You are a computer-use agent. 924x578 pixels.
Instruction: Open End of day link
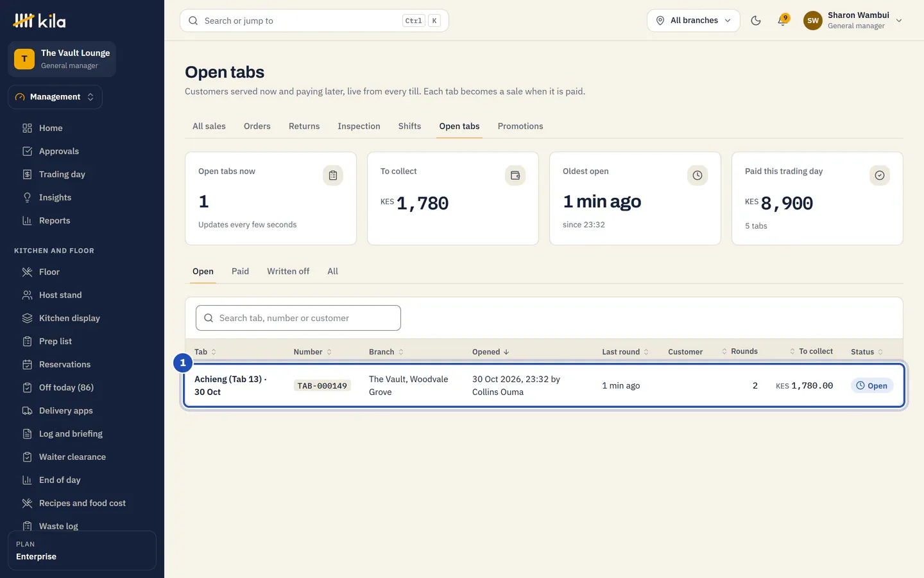click(x=82, y=480)
